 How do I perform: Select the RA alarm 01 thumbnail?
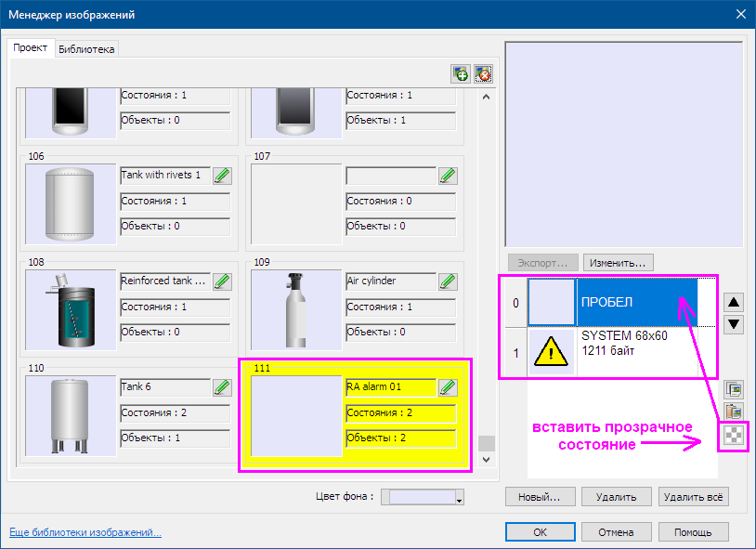pyautogui.click(x=296, y=416)
